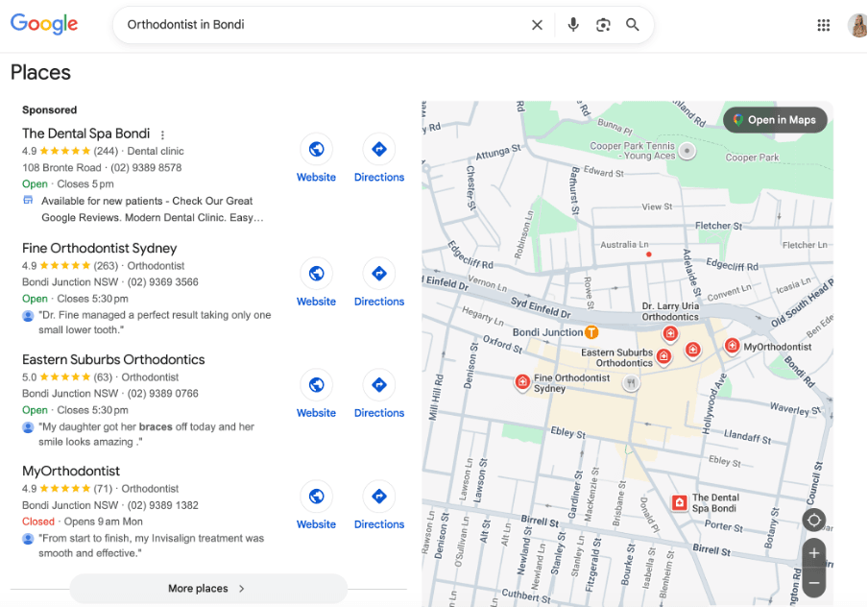
Task: Select MyOrthodontist map pin
Action: click(732, 346)
